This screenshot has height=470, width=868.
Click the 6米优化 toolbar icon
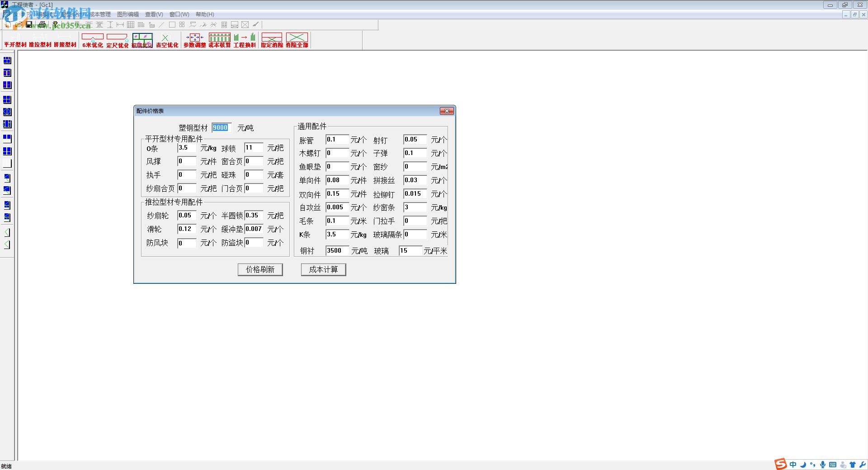92,40
